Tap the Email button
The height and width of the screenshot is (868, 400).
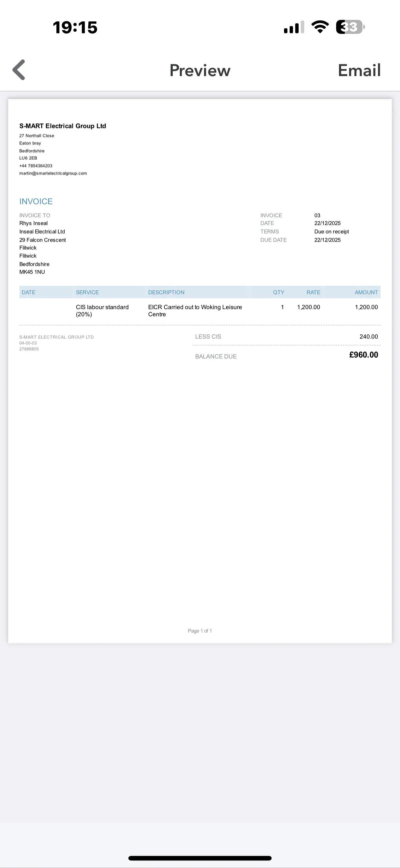click(359, 70)
